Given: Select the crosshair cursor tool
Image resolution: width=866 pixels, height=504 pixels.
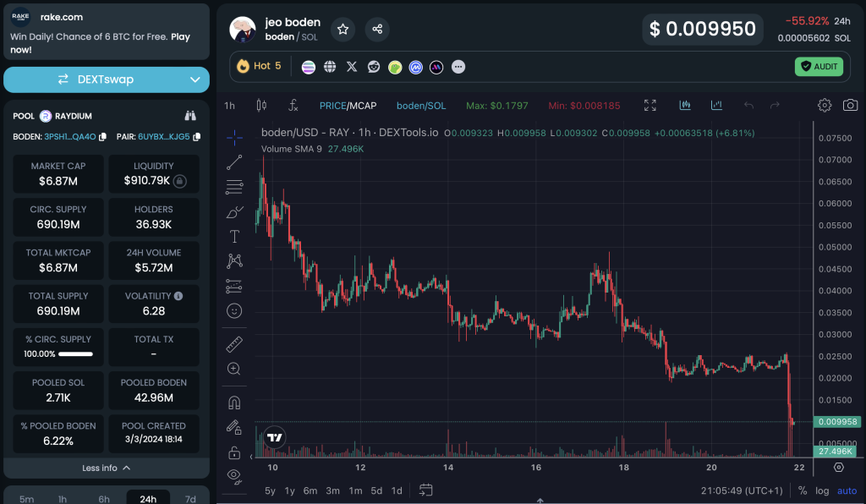Looking at the screenshot, I should click(234, 138).
